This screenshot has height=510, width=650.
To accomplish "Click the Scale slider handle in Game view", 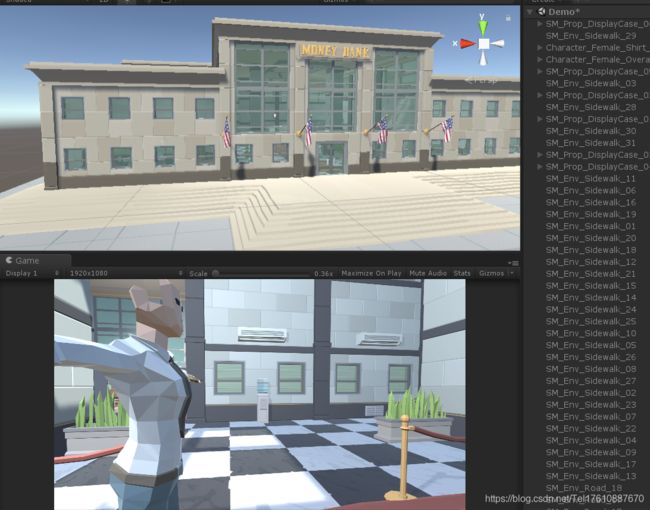I will point(216,273).
